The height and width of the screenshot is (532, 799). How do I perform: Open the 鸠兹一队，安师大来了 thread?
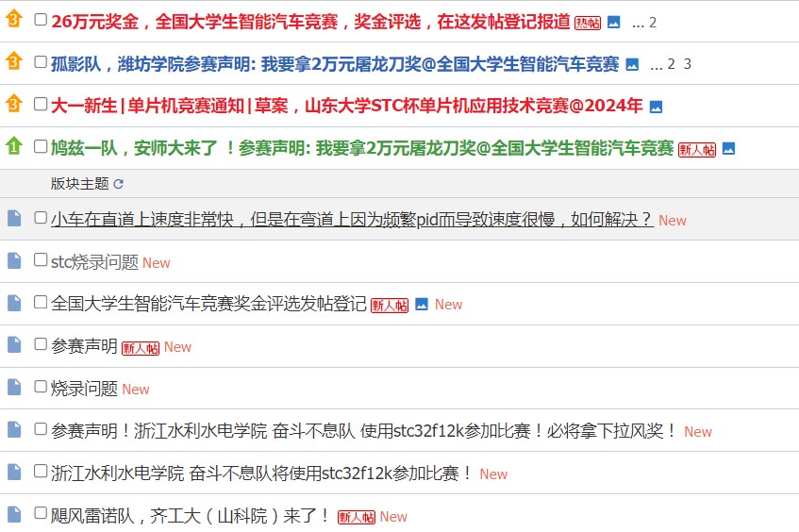pos(362,148)
